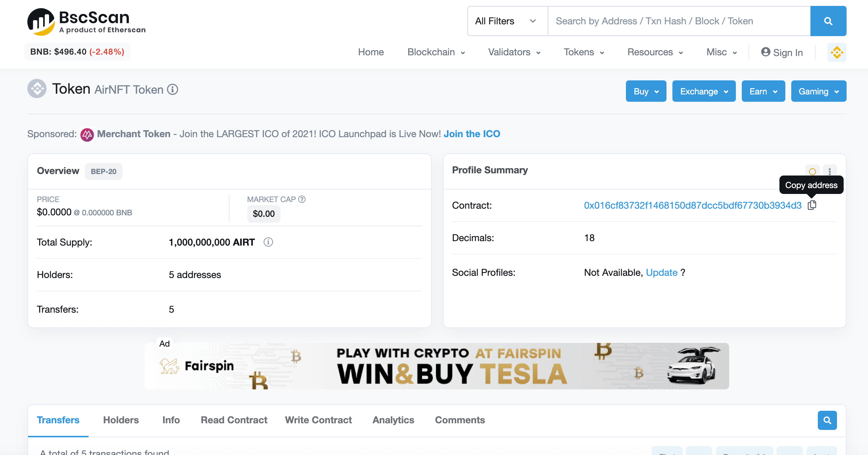The width and height of the screenshot is (868, 455).
Task: Click orange circle icon in Profile Summary
Action: point(812,171)
